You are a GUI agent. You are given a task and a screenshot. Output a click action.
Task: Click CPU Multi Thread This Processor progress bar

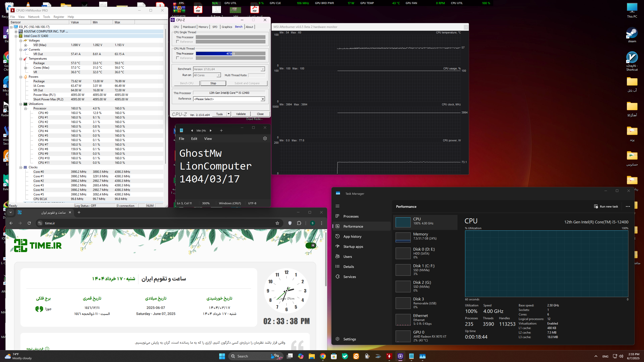(231, 54)
